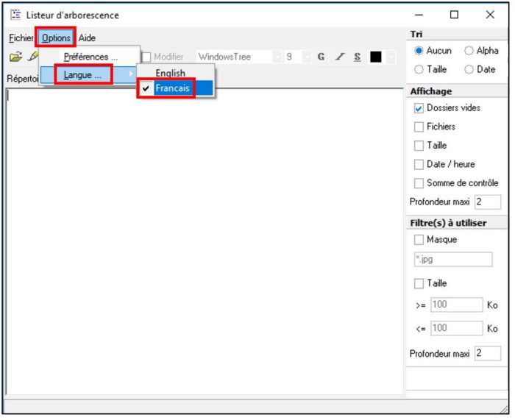The image size is (515, 420).
Task: Click the Aide menu
Action: click(x=87, y=38)
